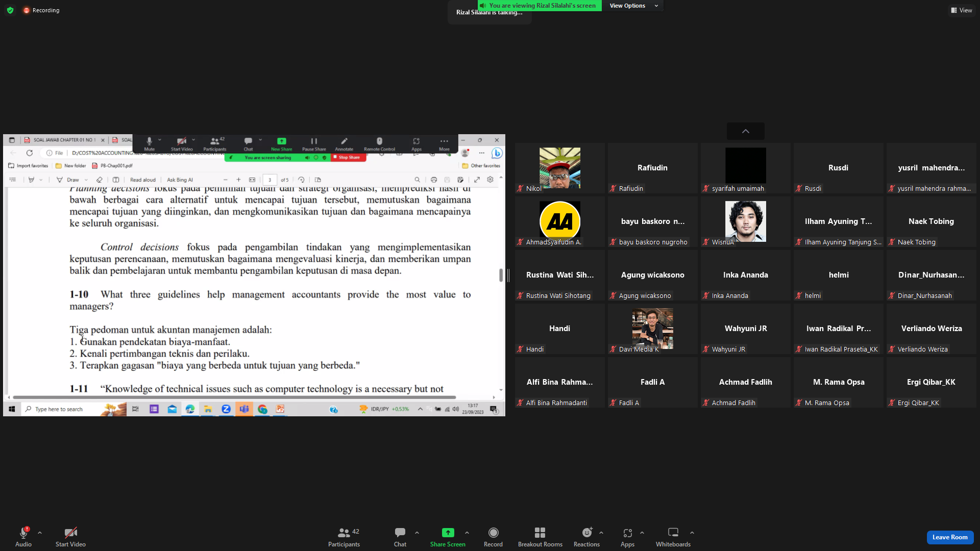The width and height of the screenshot is (980, 551).
Task: Click the Chrome icon in shared taskbar
Action: tap(262, 409)
